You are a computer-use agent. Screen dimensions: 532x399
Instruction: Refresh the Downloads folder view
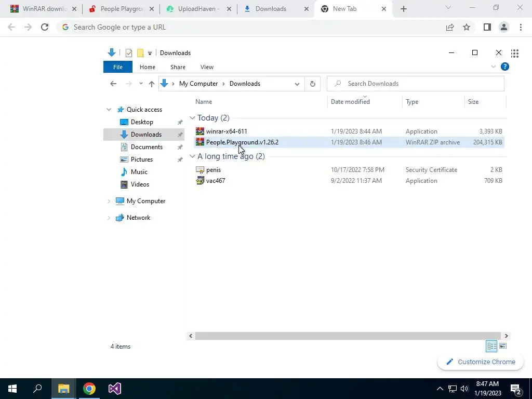tap(312, 84)
